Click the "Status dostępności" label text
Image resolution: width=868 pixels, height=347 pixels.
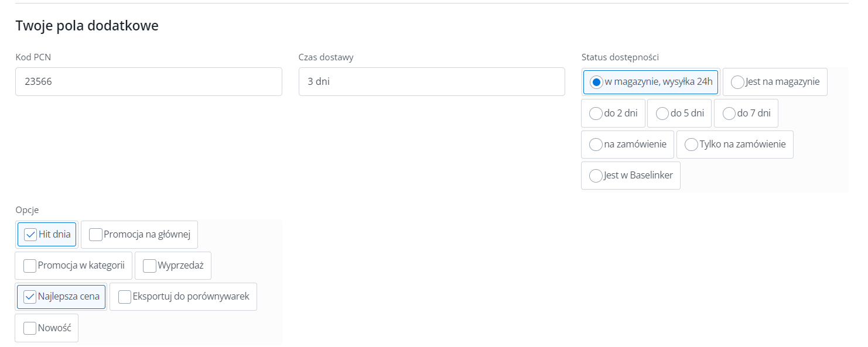[x=620, y=57]
